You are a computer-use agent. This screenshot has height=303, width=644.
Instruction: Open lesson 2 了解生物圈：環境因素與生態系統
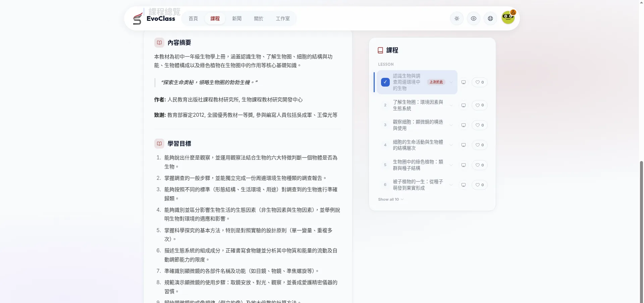pos(418,105)
